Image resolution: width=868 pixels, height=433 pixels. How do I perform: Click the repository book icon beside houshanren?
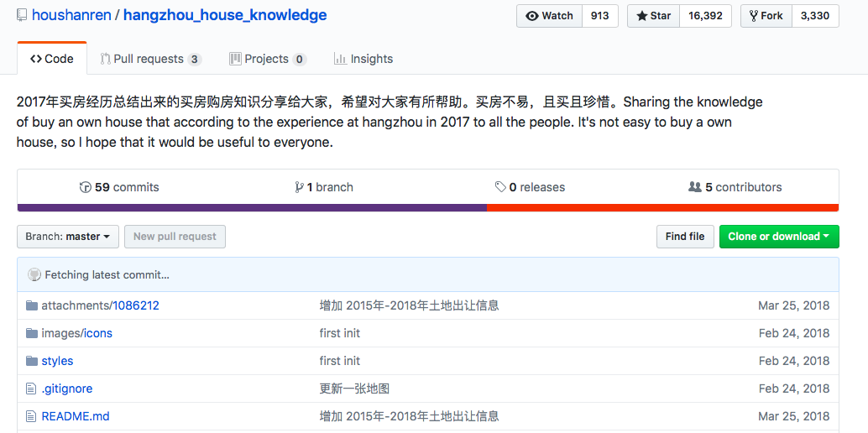(21, 16)
